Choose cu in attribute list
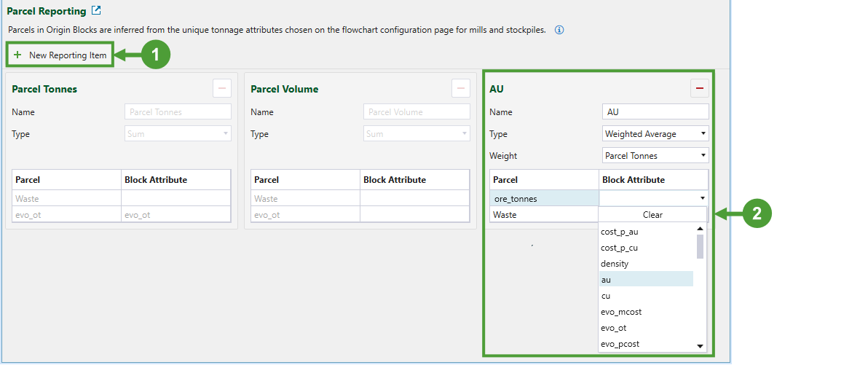 pos(645,296)
